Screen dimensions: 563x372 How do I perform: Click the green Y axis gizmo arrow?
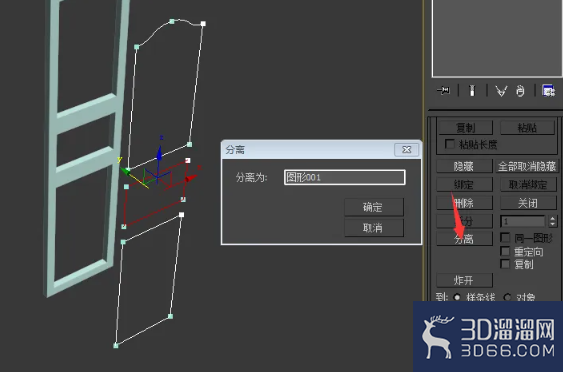125,171
